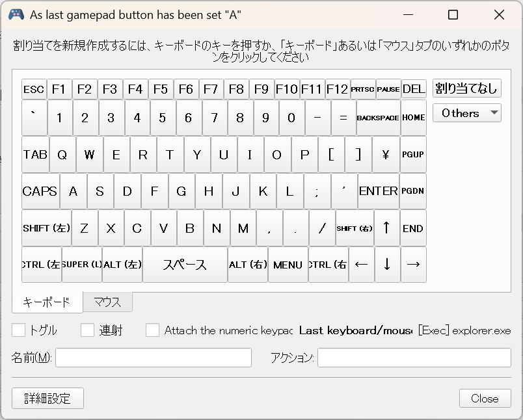Click the スペース (space) key
Screen dimensions: 523x420
(x=185, y=265)
